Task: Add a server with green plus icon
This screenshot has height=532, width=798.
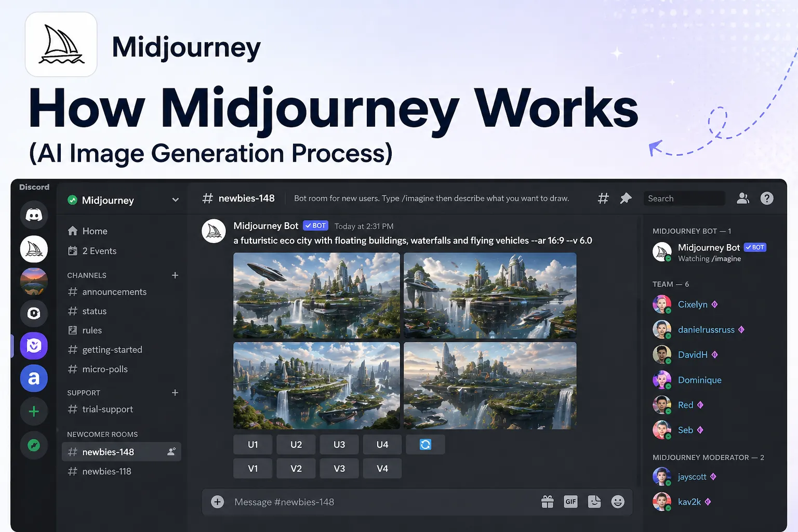Action: point(34,411)
